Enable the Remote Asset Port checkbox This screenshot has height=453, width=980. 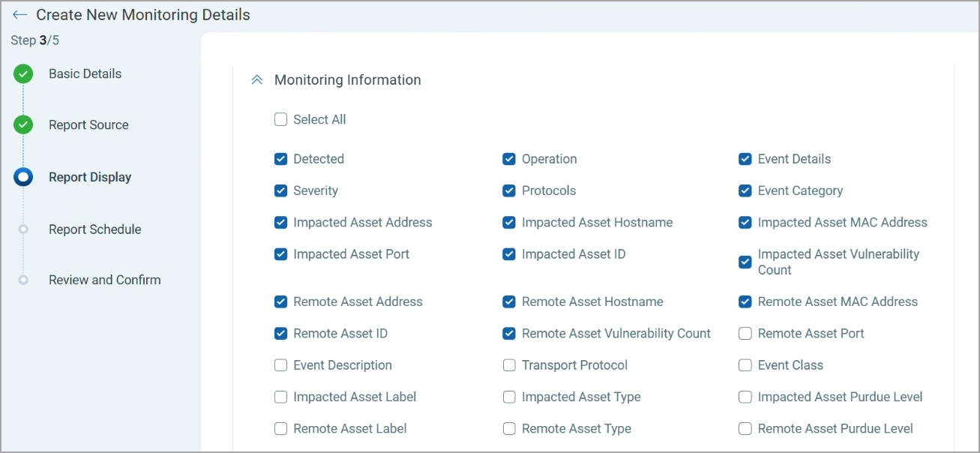pos(745,334)
